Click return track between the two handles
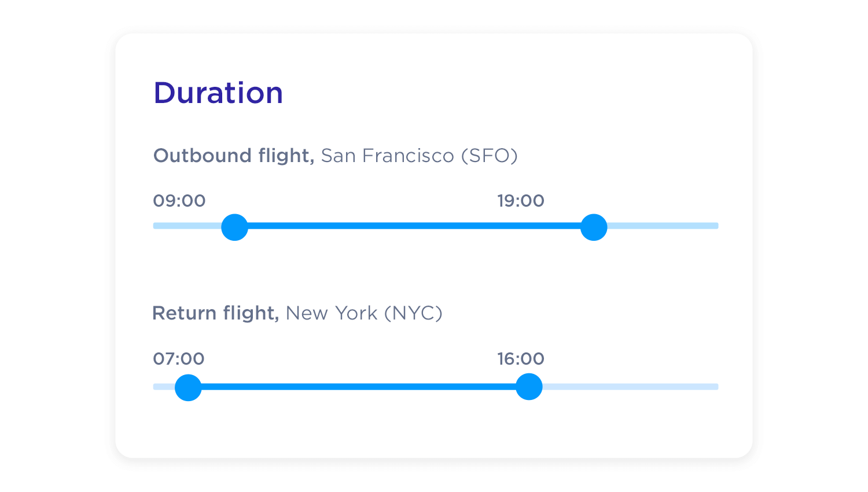The image size is (868, 492). (x=359, y=387)
